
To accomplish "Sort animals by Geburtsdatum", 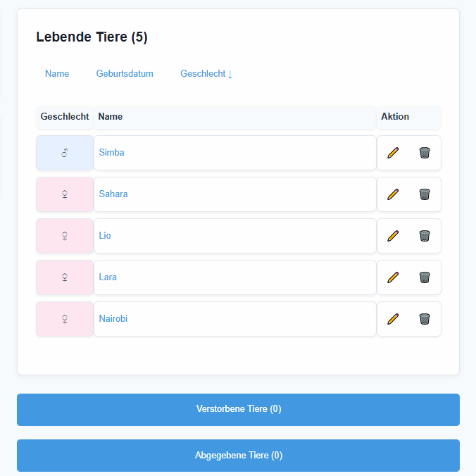I will tap(125, 73).
